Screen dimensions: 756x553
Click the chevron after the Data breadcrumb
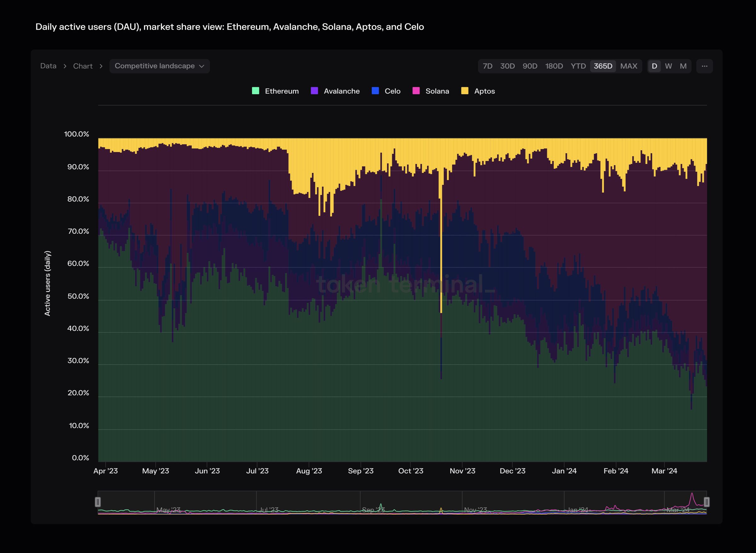pyautogui.click(x=65, y=66)
